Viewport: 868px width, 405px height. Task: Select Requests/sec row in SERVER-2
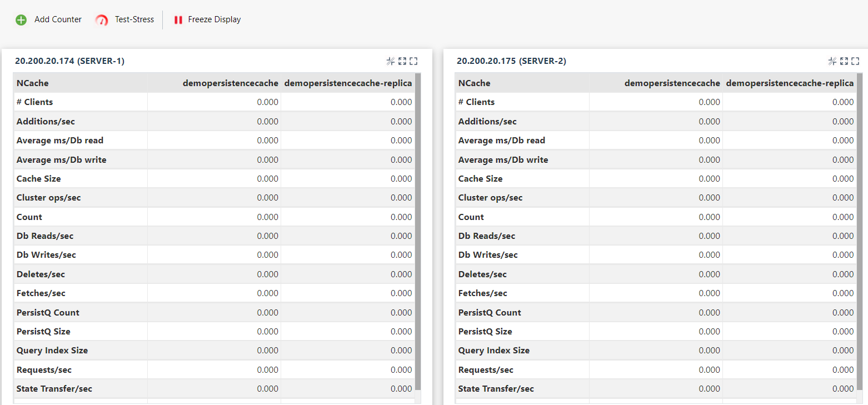pyautogui.click(x=656, y=369)
